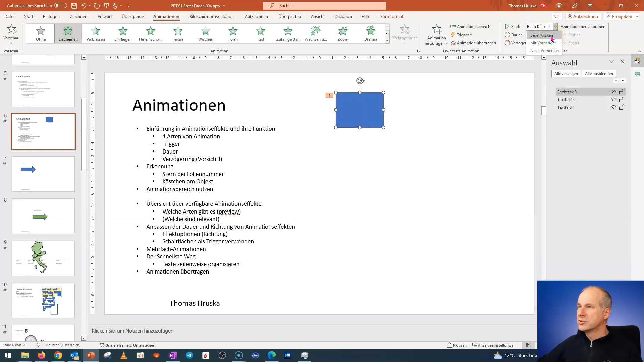Expand the Animationen ribbon tab options
The width and height of the screenshot is (644, 362).
pyautogui.click(x=419, y=51)
